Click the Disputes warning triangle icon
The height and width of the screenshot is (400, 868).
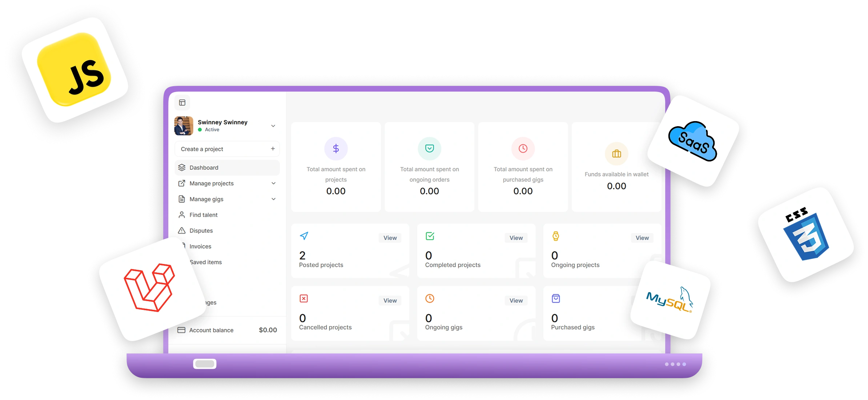coord(182,231)
